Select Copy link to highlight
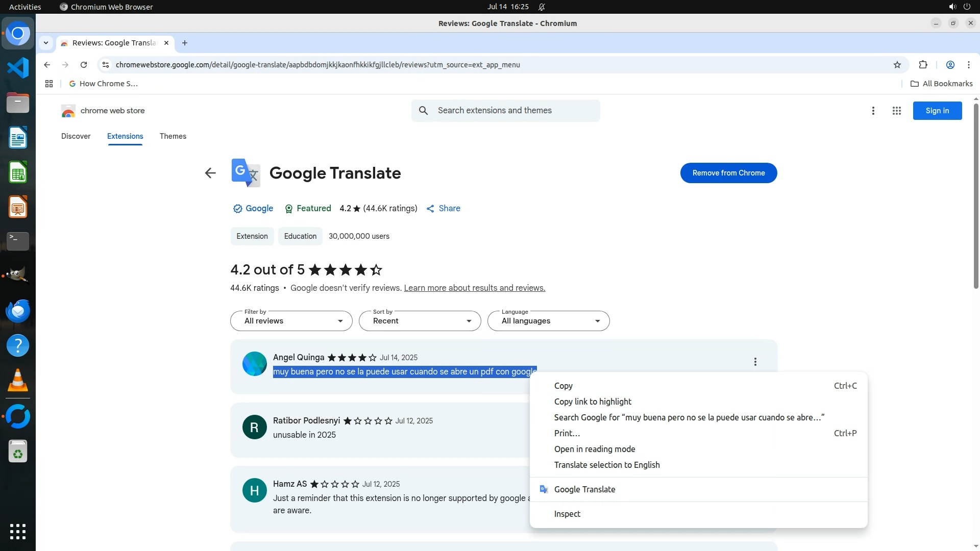Viewport: 980px width, 551px height. [x=593, y=402]
